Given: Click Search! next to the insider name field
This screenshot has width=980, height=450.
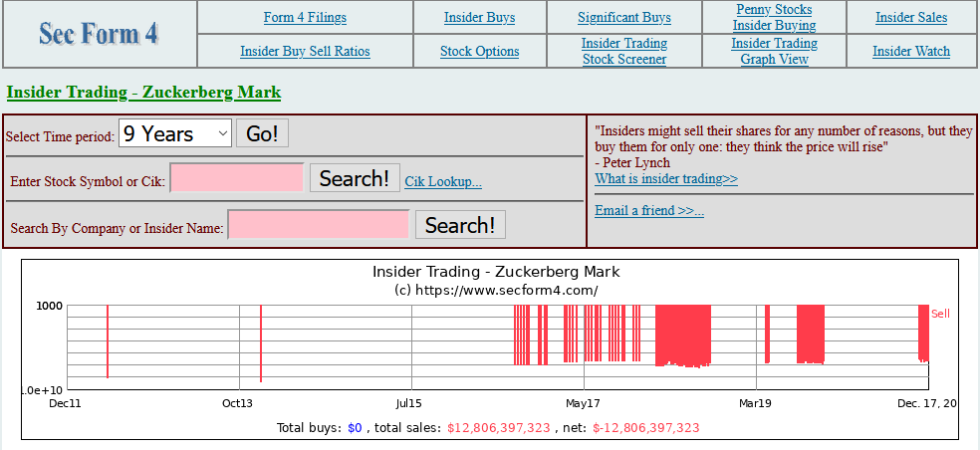Looking at the screenshot, I should (460, 225).
